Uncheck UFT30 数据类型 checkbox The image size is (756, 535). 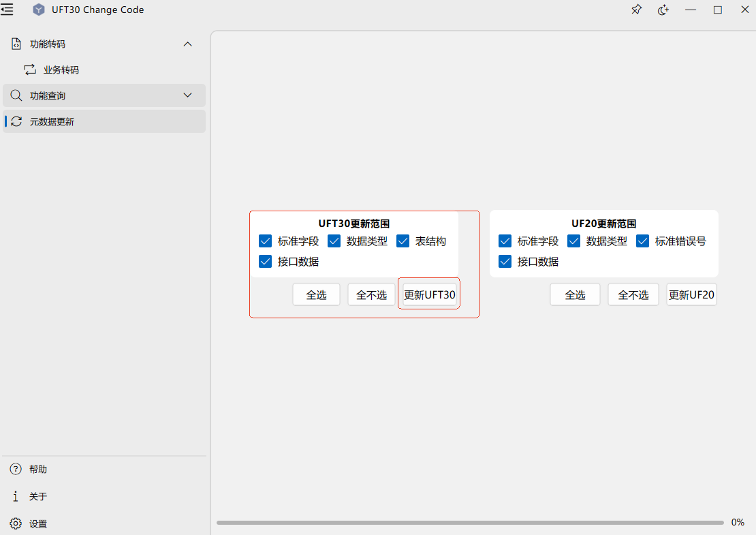click(x=334, y=241)
